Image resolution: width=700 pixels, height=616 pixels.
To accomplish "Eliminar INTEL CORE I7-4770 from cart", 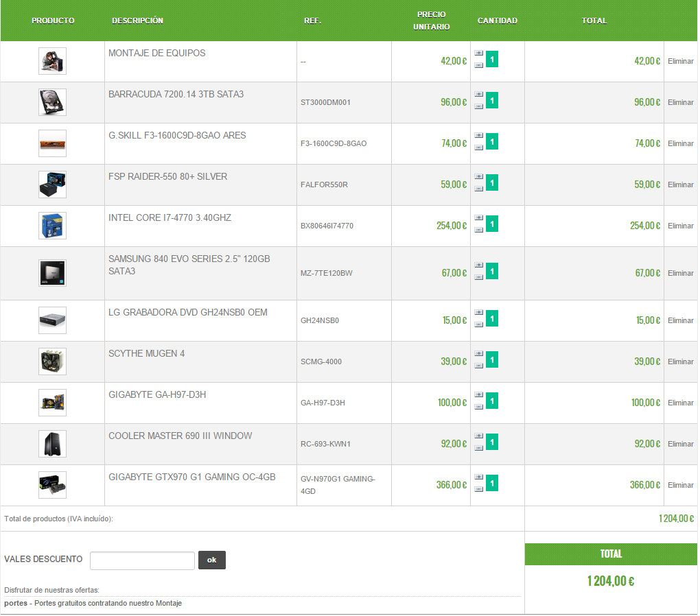I will 680,226.
